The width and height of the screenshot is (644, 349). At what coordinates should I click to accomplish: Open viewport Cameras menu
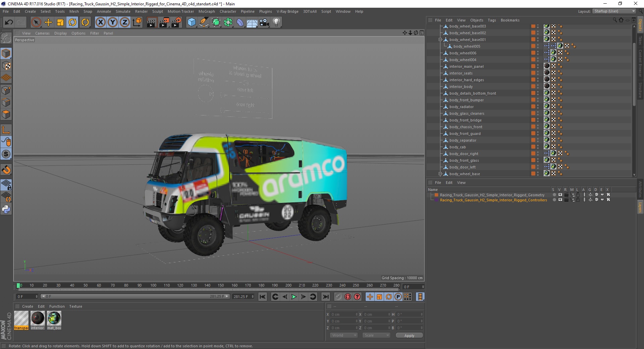(x=42, y=33)
